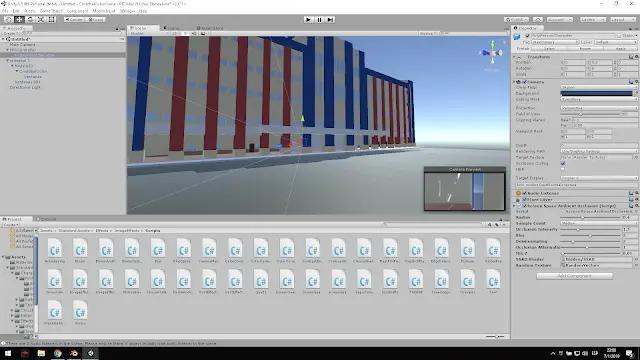The height and width of the screenshot is (360, 640).
Task: Toggle scene effects image icon
Action: pos(203,33)
